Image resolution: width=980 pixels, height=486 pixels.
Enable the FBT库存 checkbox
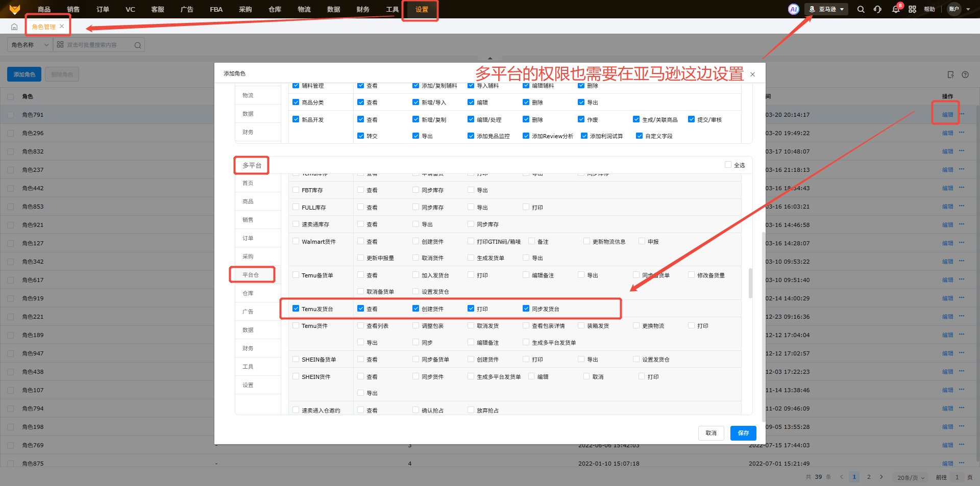click(296, 190)
